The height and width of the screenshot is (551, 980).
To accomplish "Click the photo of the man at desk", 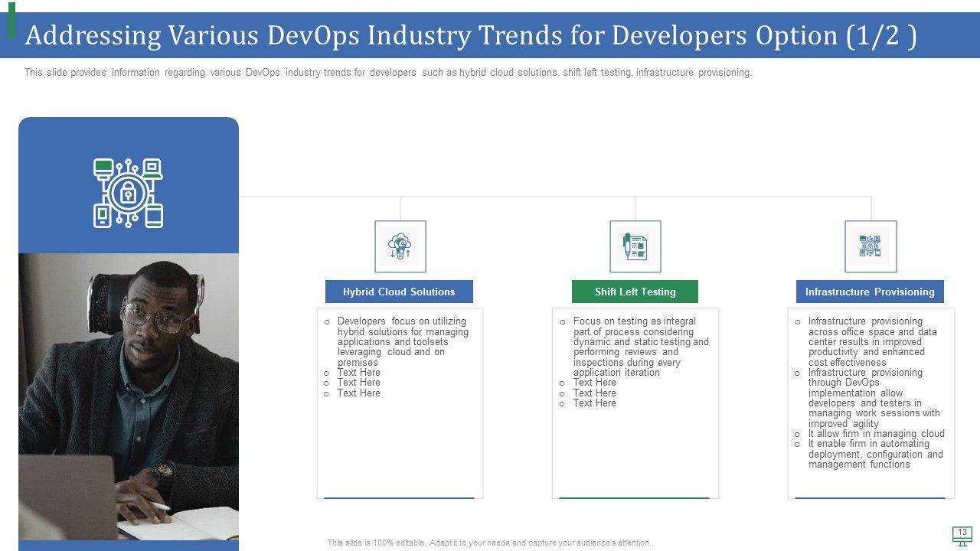I will point(128,396).
